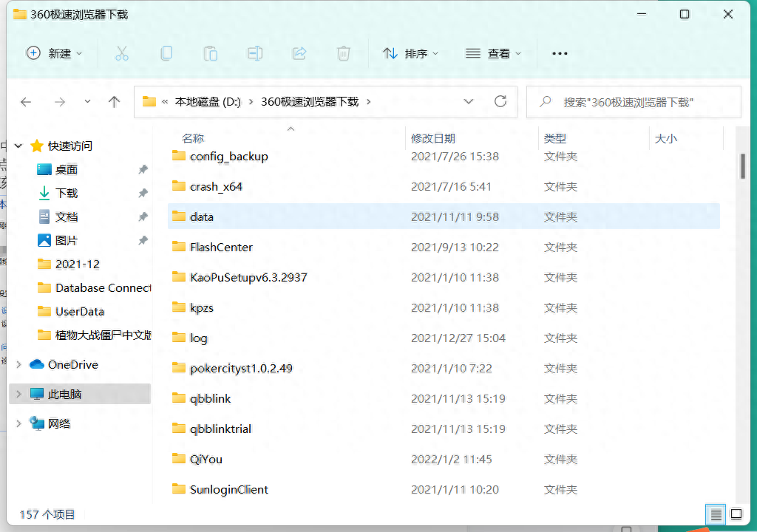The width and height of the screenshot is (757, 532).
Task: Click the pin icon next to 下载
Action: pyautogui.click(x=143, y=193)
